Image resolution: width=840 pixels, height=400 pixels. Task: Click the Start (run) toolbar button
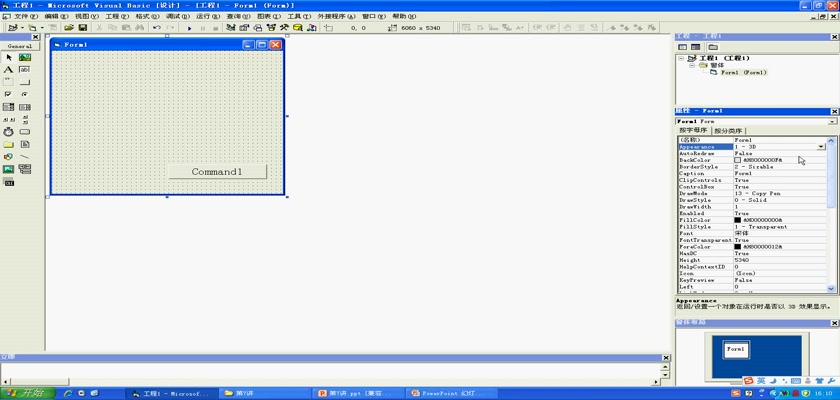(190, 28)
